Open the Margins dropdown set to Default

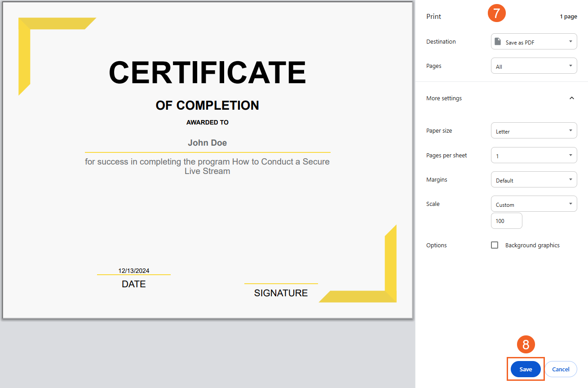coord(534,180)
